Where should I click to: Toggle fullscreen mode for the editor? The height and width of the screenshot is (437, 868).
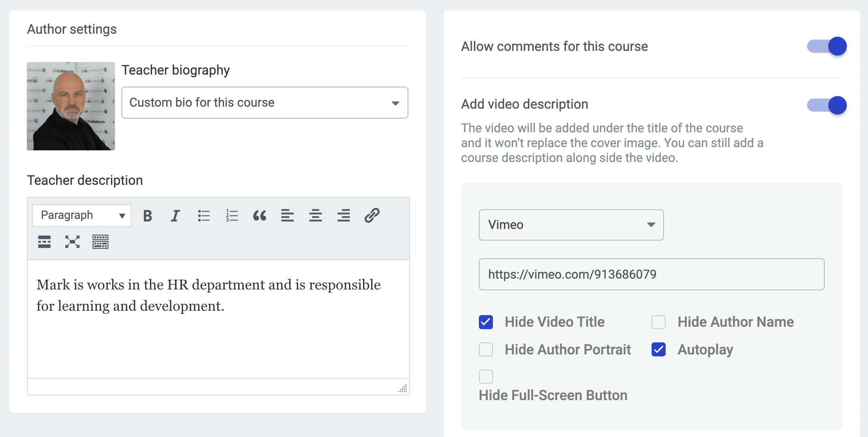[x=72, y=242]
